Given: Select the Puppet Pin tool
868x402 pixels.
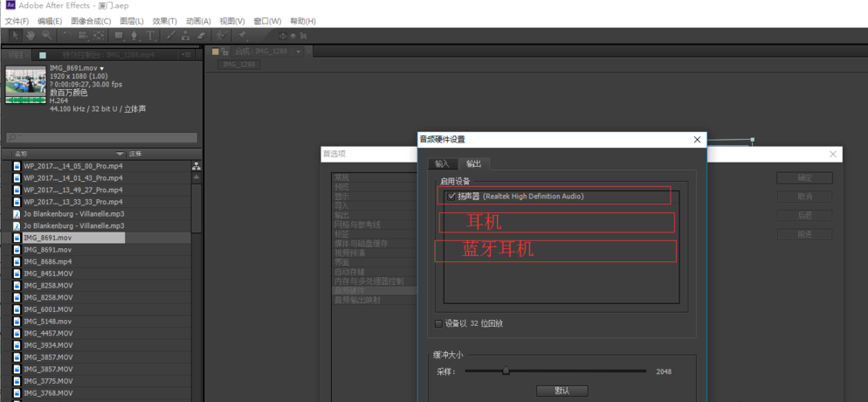Looking at the screenshot, I should click(x=243, y=36).
